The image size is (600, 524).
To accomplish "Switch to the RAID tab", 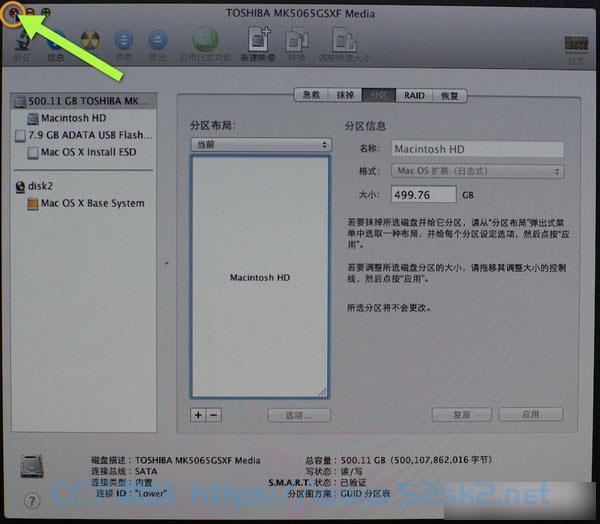I will 414,95.
